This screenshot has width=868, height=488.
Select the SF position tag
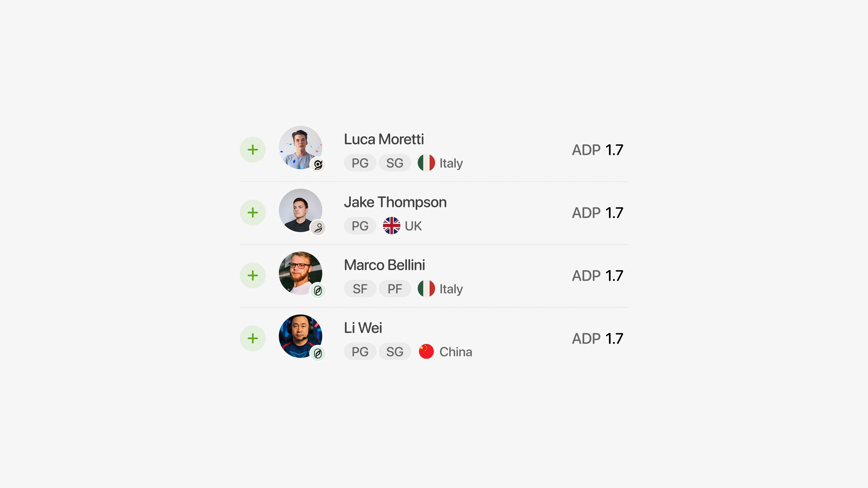(x=360, y=289)
